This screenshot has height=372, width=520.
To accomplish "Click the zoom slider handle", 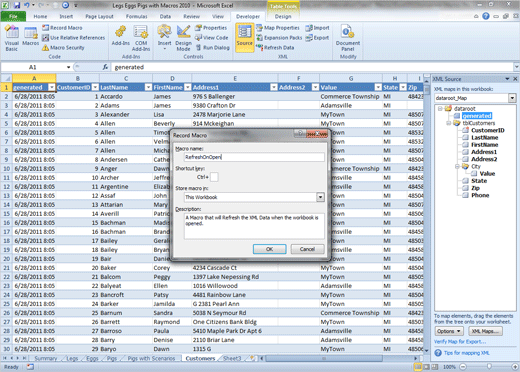I will point(489,367).
